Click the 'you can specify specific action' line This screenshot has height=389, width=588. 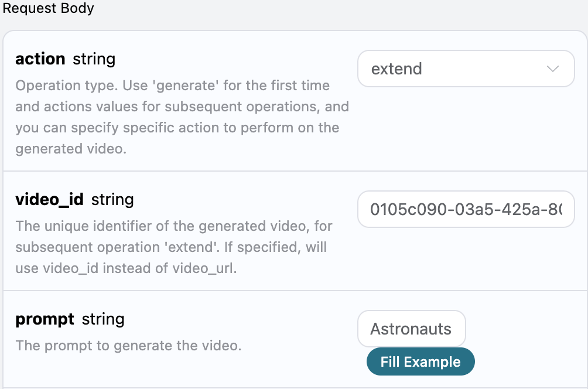click(176, 128)
